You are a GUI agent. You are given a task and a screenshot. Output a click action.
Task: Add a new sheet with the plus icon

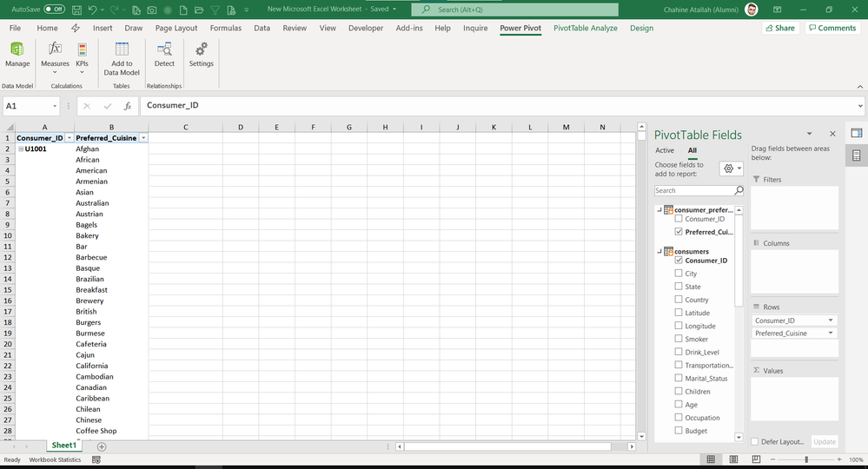[102, 446]
